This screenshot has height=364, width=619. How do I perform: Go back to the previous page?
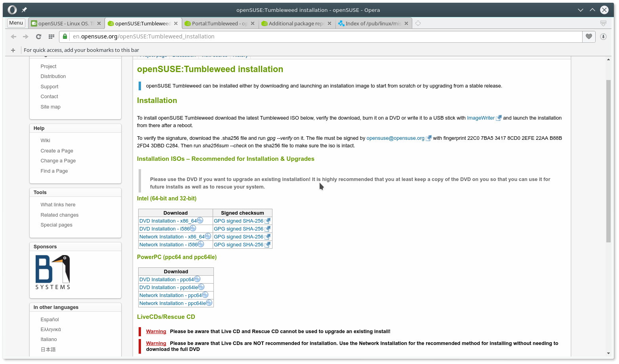tap(14, 36)
